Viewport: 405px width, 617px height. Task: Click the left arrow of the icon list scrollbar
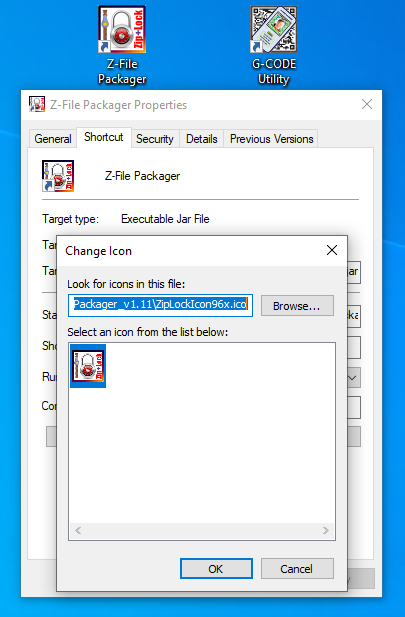78,530
